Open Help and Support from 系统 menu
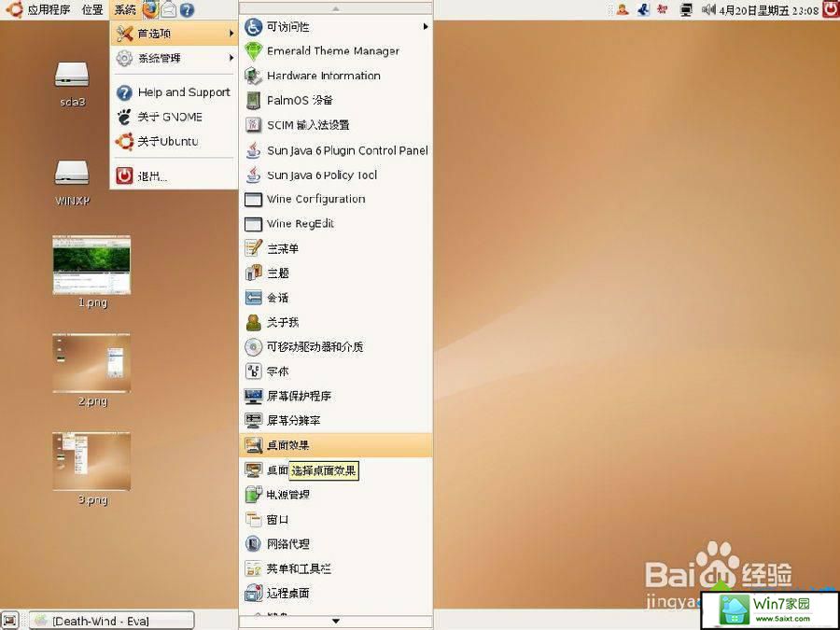Viewport: 840px width, 630px height. [x=175, y=92]
